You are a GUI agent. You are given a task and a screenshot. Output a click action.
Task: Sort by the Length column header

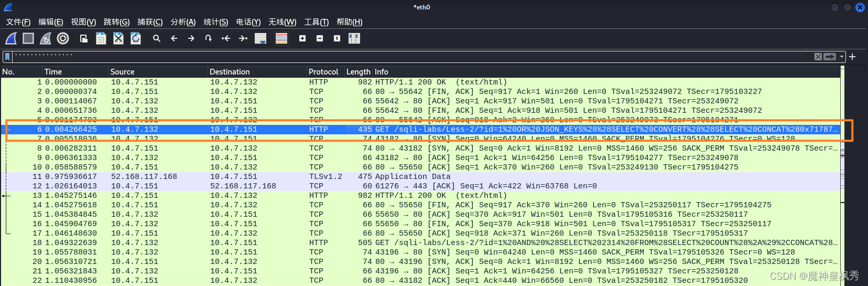(x=359, y=72)
